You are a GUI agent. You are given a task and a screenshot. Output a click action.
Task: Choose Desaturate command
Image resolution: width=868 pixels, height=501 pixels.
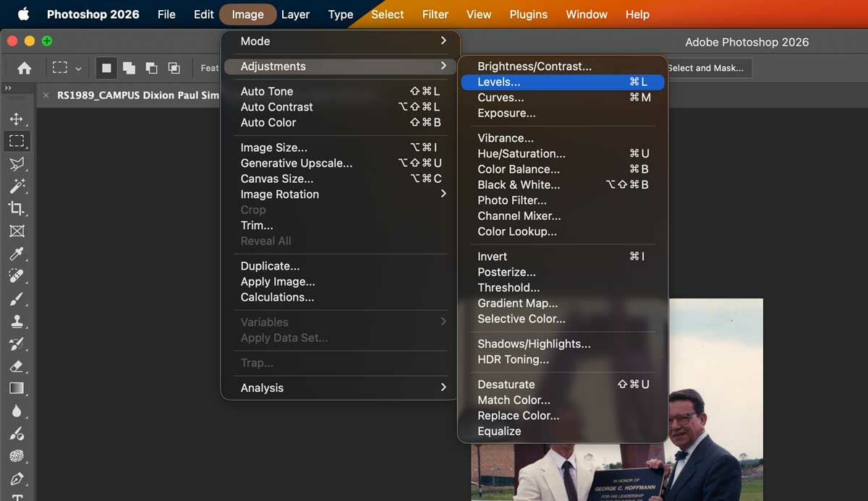(x=562, y=384)
